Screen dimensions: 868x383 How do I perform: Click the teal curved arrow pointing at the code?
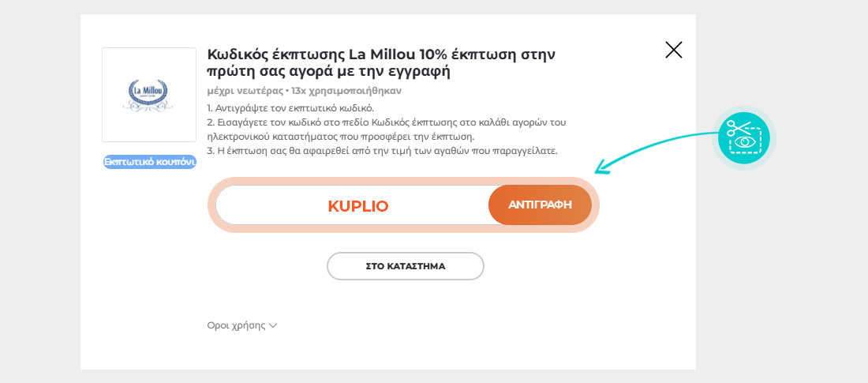click(647, 146)
